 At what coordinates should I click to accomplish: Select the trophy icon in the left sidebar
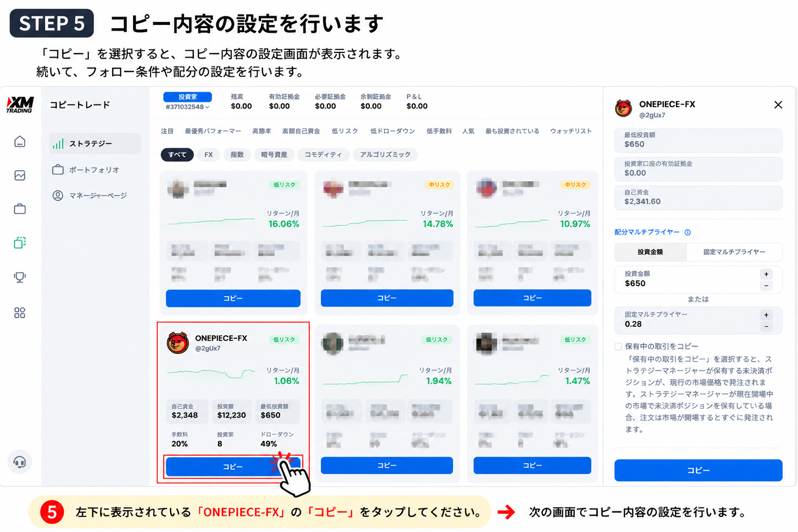click(x=20, y=277)
